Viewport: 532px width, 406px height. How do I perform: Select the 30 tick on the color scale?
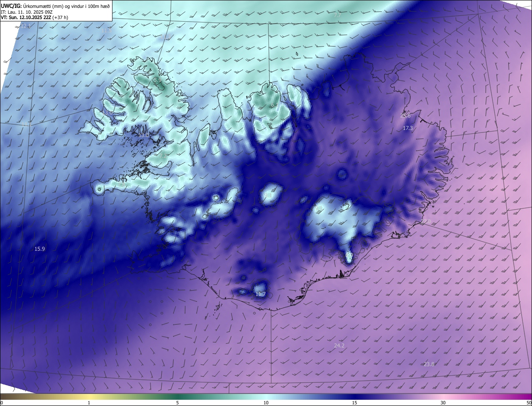click(x=443, y=403)
